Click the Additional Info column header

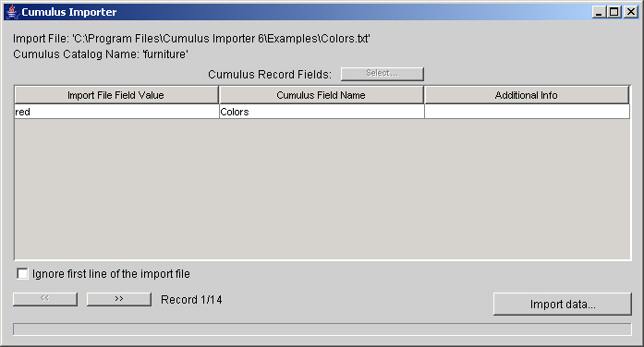[x=527, y=95]
